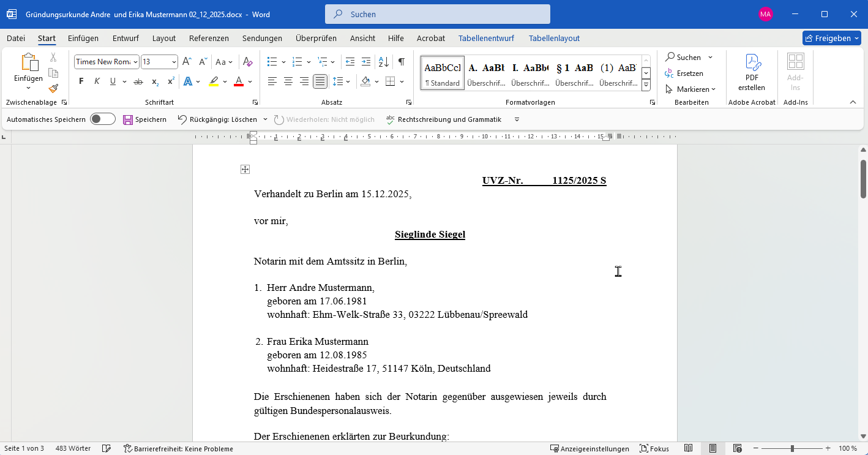The height and width of the screenshot is (455, 868).
Task: Click the strikethrough text icon
Action: (x=138, y=81)
